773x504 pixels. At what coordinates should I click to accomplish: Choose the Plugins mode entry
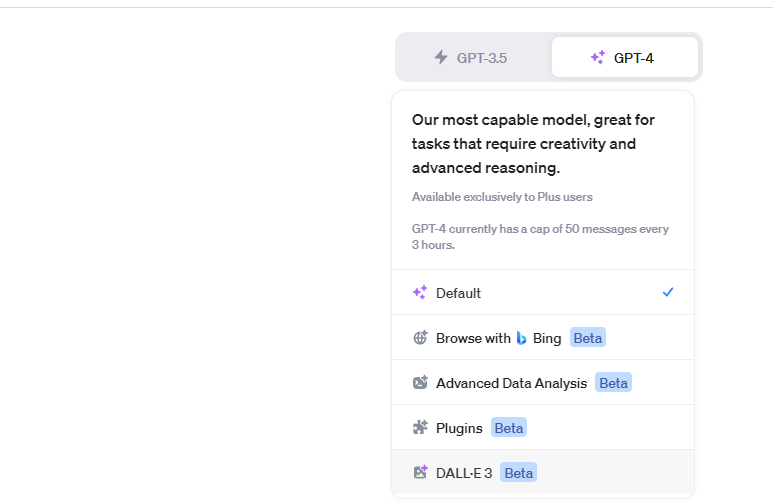(459, 428)
